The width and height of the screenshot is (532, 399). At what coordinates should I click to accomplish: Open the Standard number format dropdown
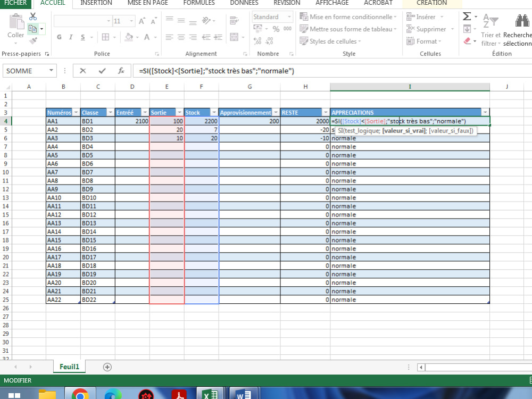click(289, 16)
